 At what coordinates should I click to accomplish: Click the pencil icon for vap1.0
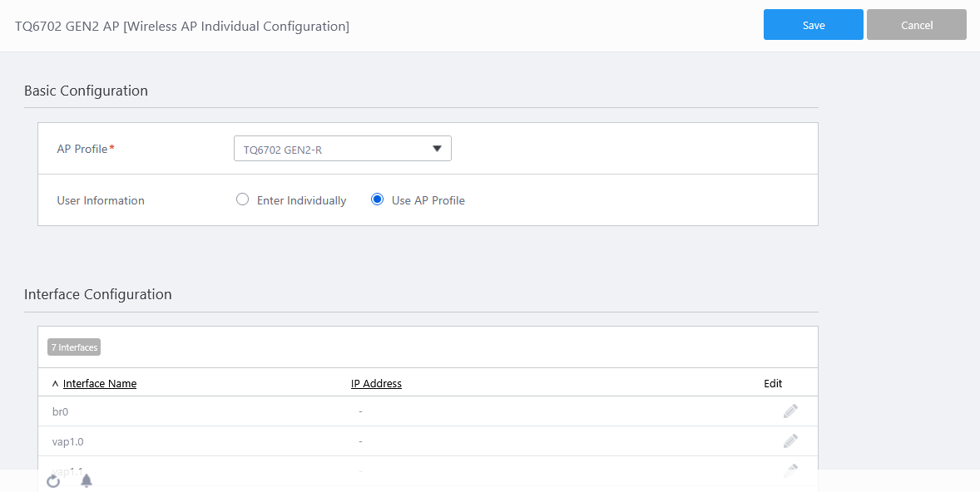tap(790, 441)
